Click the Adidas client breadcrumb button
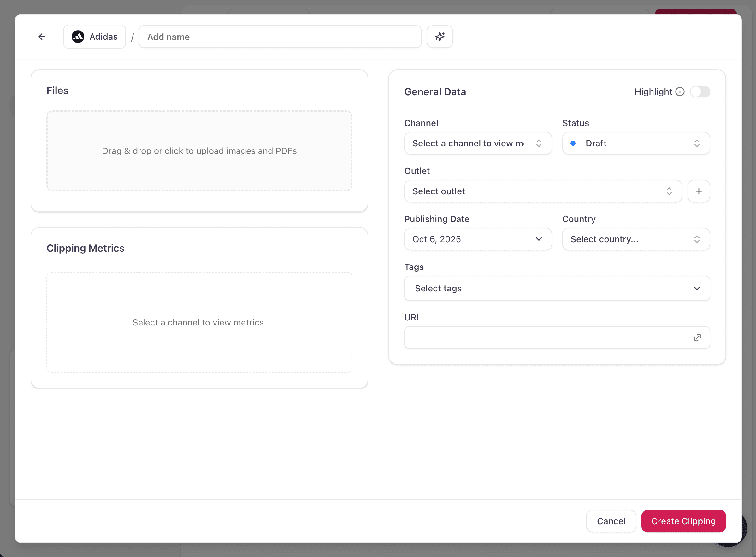 pos(95,37)
